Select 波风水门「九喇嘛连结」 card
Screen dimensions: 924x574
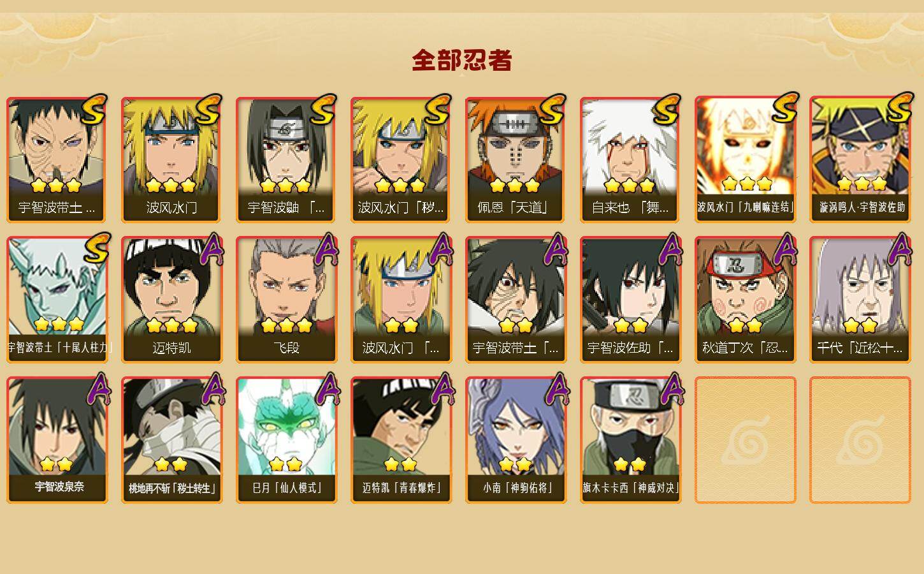(745, 159)
